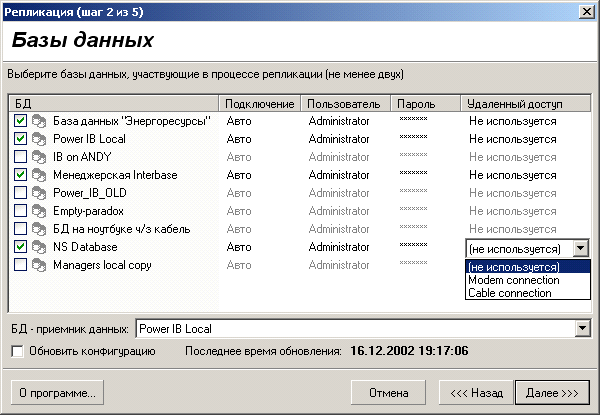Click the БД column header
The image size is (600, 415).
[x=114, y=104]
